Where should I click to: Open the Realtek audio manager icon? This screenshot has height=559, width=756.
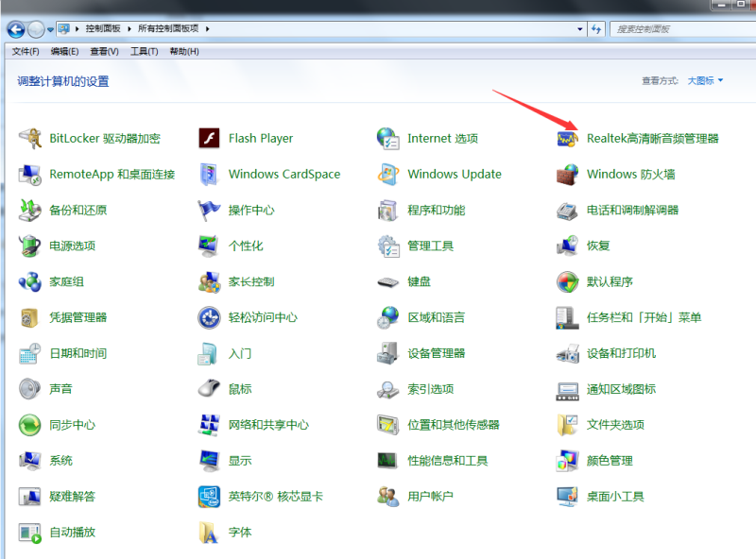(568, 139)
